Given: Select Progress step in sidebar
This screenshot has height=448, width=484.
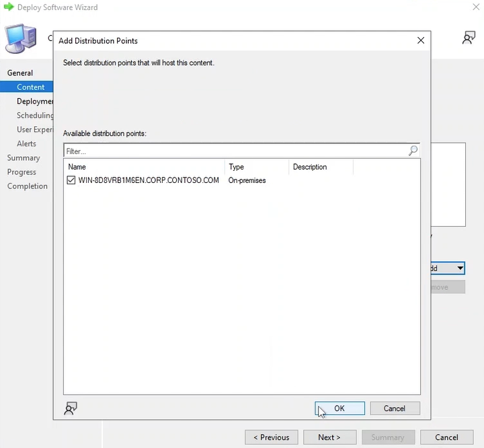Looking at the screenshot, I should pyautogui.click(x=22, y=172).
